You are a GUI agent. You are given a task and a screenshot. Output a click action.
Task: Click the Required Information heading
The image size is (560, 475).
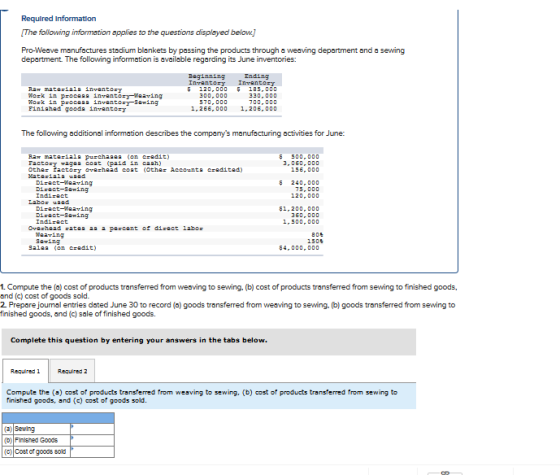tap(59, 18)
